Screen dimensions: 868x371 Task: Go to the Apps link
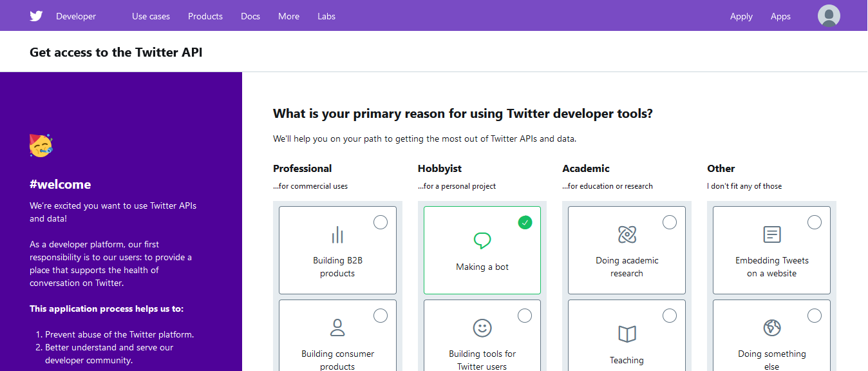pyautogui.click(x=780, y=16)
